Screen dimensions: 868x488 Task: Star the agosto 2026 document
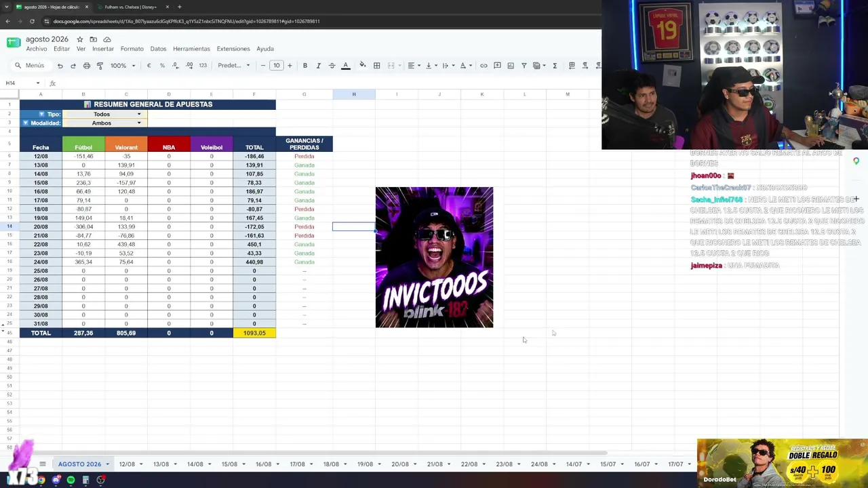coord(80,39)
